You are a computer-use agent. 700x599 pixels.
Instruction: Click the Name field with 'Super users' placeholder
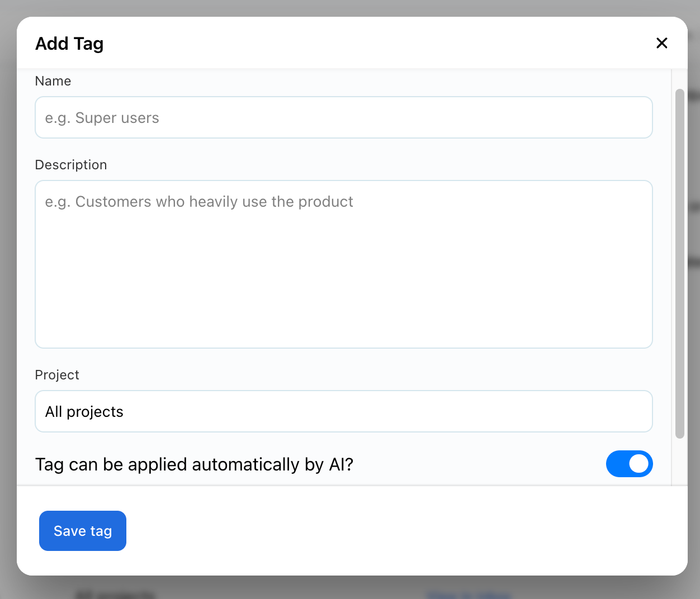pos(343,117)
